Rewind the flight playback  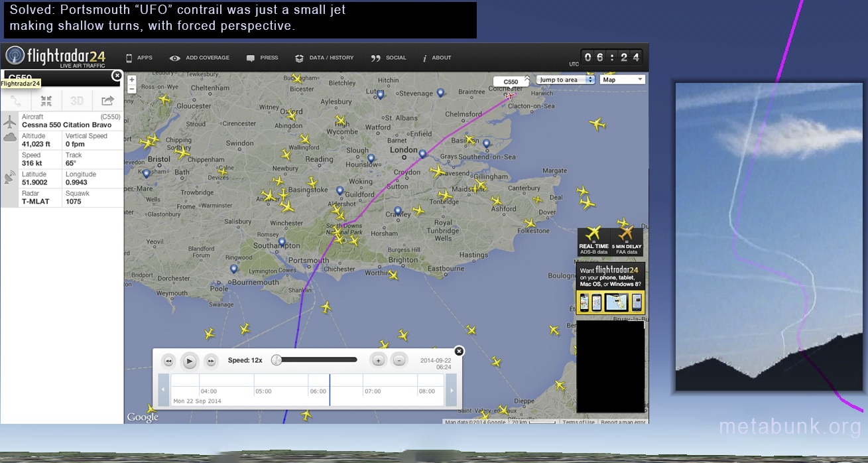[168, 361]
